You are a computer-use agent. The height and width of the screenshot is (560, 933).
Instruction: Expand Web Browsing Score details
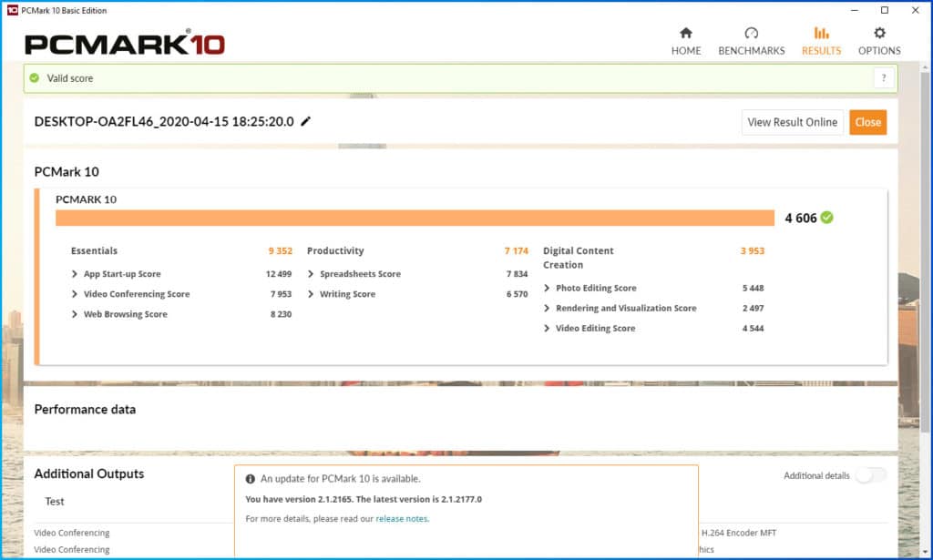[x=75, y=314]
